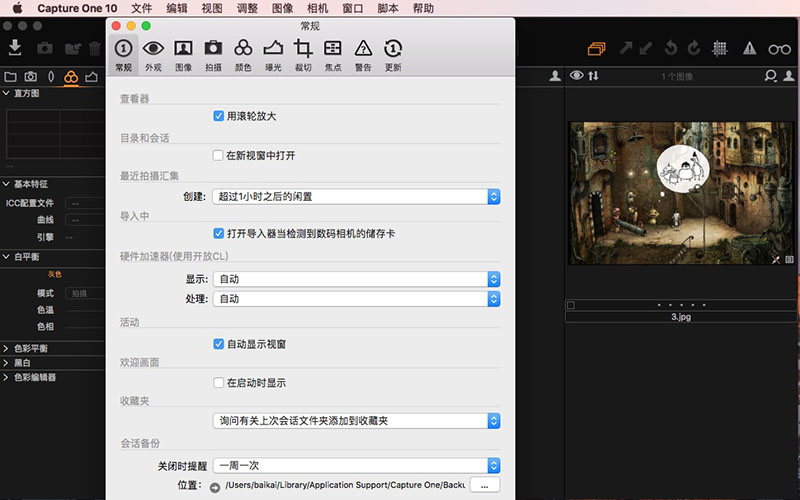Toggle the grid overlay icon
This screenshot has height=500, width=800.
click(719, 48)
